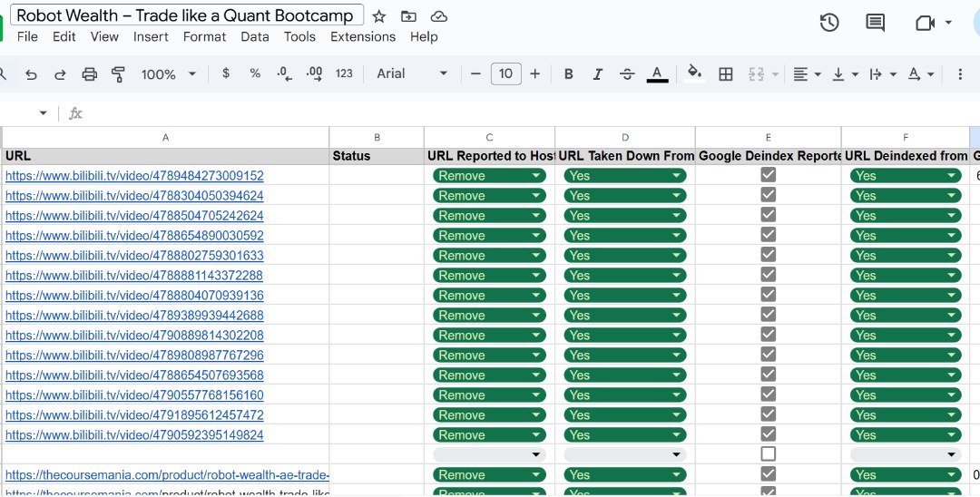Open the bilibili link ending 4791895612457472

click(x=134, y=415)
